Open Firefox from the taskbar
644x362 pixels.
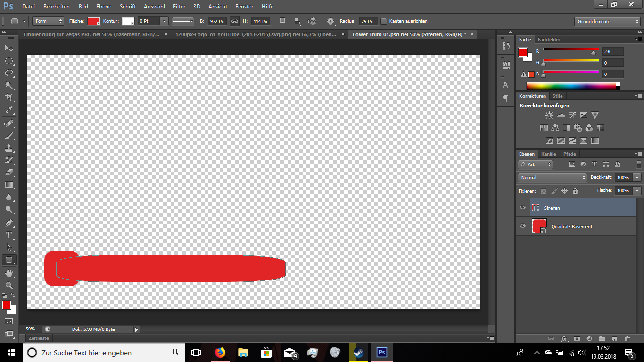pyautogui.click(x=220, y=353)
